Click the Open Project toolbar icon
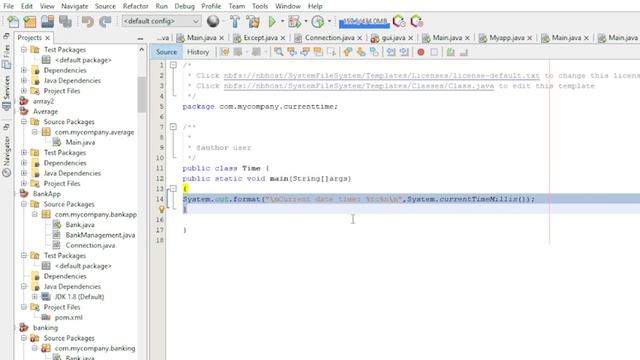The height and width of the screenshot is (360, 640). pos(47,21)
